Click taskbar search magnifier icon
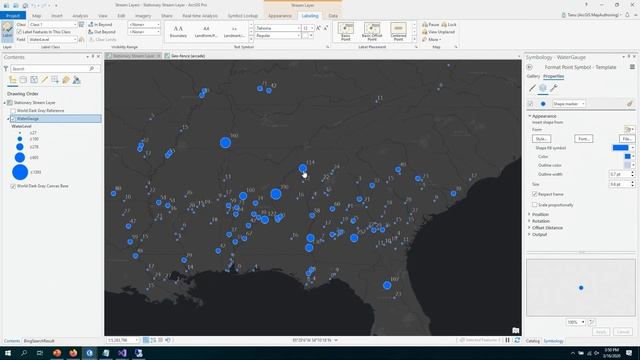The image size is (640, 360). pyautogui.click(x=24, y=353)
